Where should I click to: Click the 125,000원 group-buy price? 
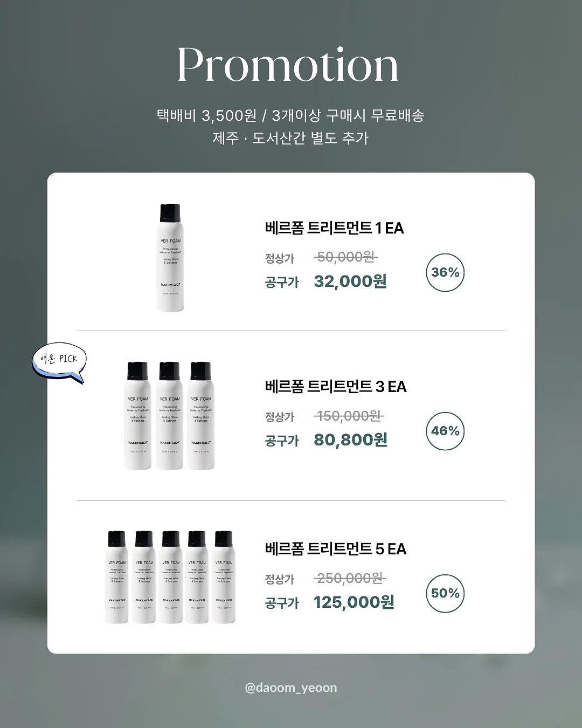354,602
